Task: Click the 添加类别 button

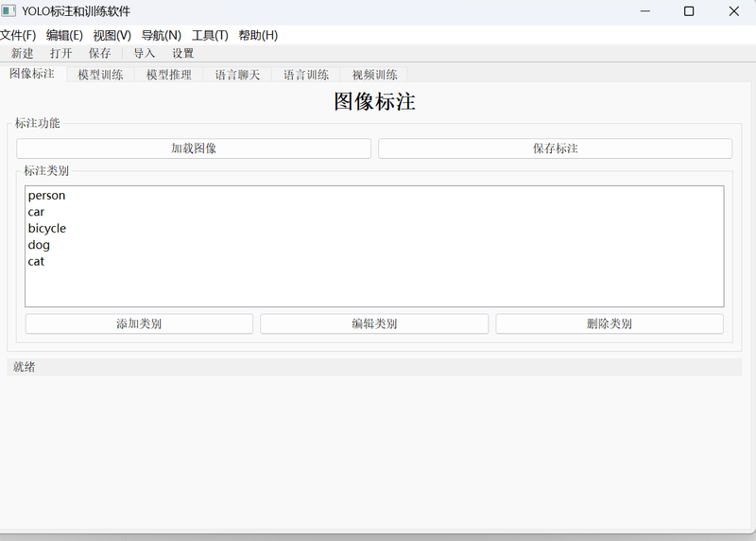Action: tap(139, 323)
